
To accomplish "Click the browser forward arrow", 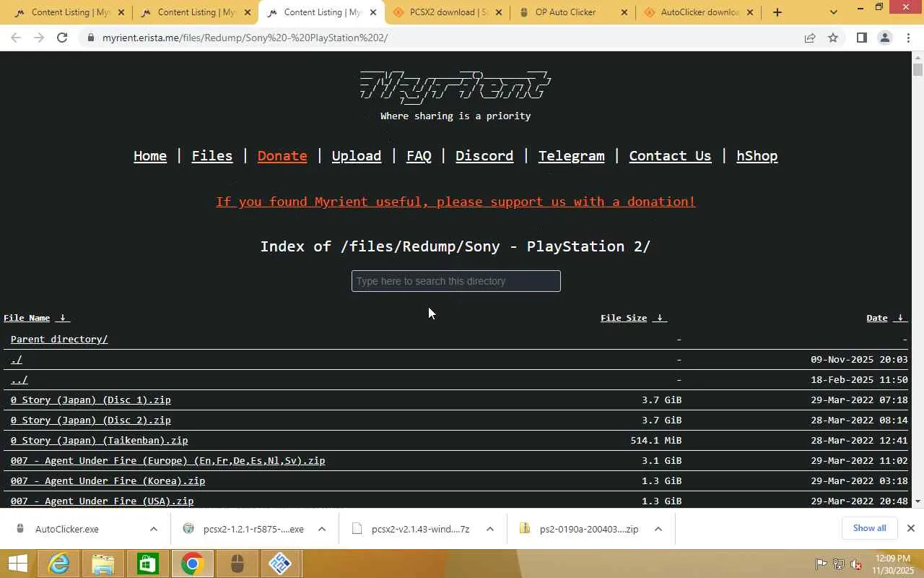I will click(39, 38).
